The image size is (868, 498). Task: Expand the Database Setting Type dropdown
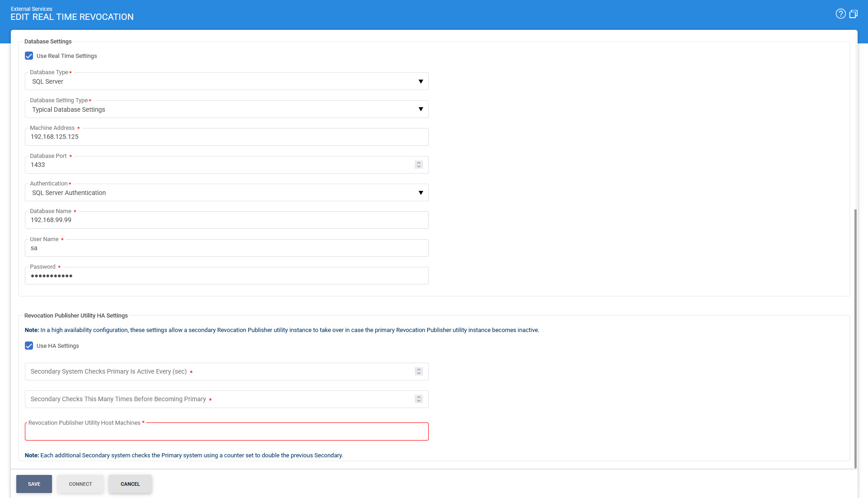click(x=226, y=109)
